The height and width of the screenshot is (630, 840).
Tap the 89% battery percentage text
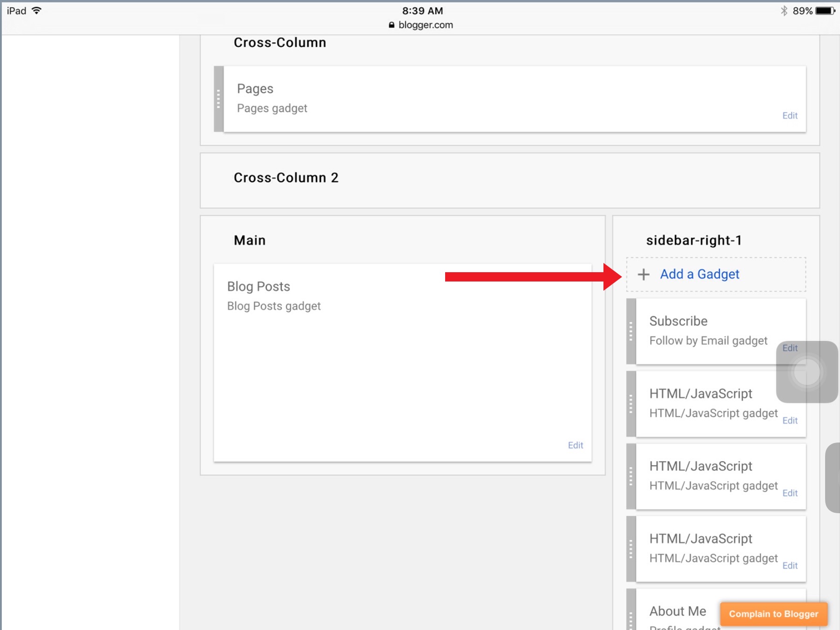[x=802, y=11]
